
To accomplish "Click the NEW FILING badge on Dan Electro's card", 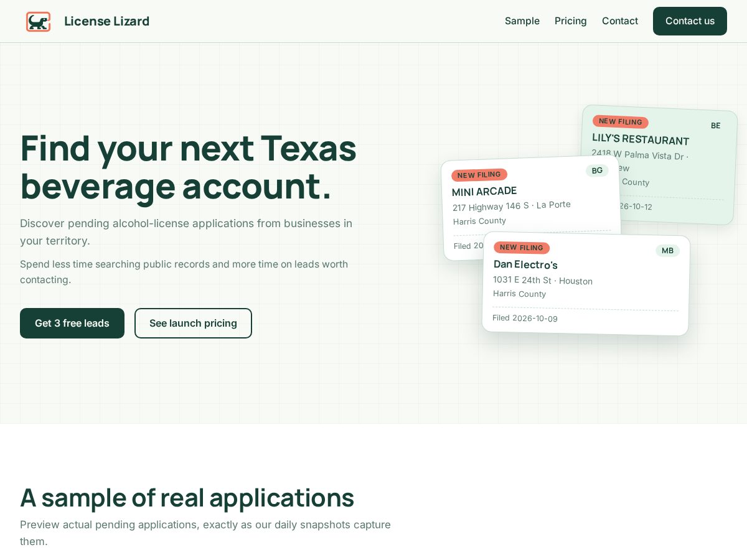I will click(522, 248).
